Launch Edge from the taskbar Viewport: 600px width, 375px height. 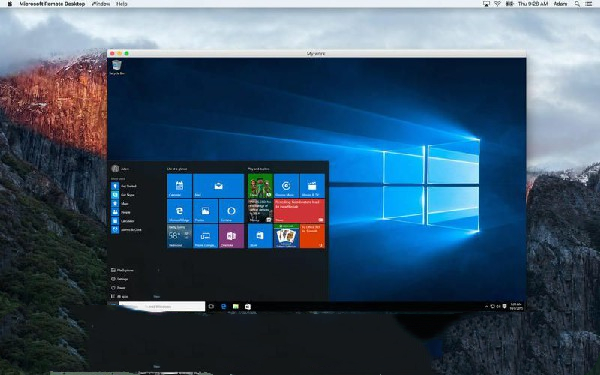tap(223, 307)
